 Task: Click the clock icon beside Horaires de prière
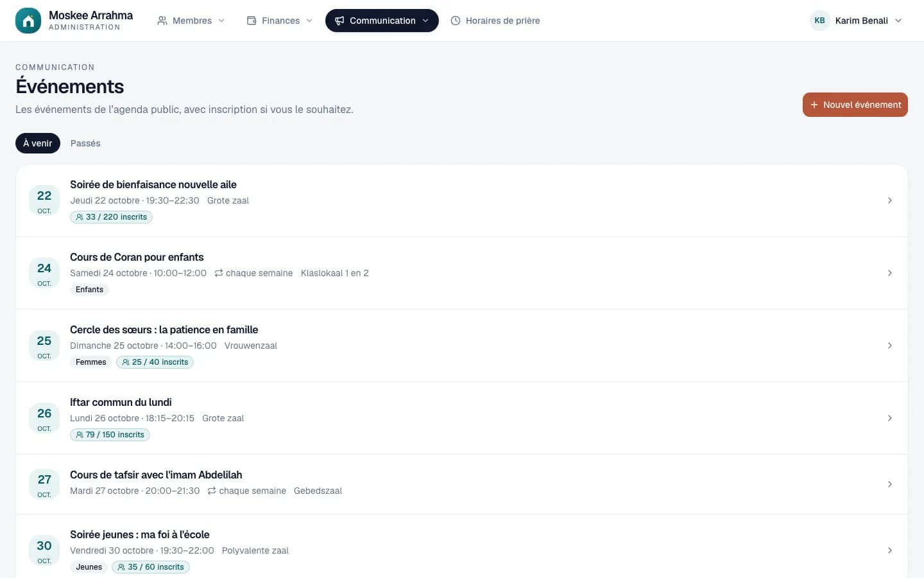point(456,21)
